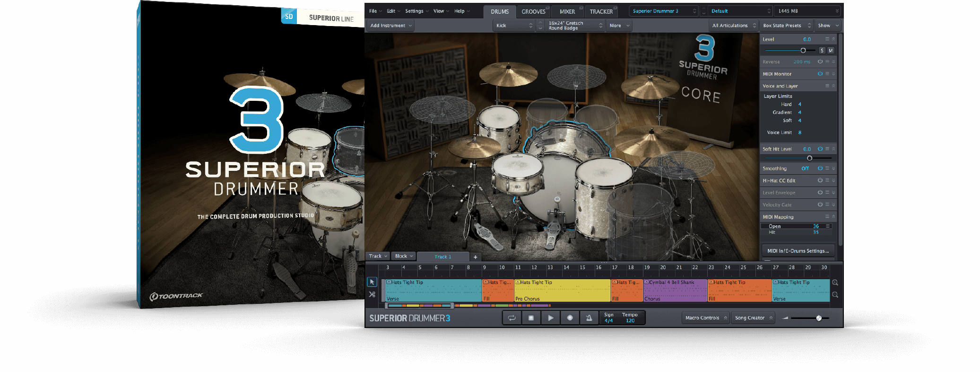Select the arrow pointer tool in the track editor

(372, 282)
